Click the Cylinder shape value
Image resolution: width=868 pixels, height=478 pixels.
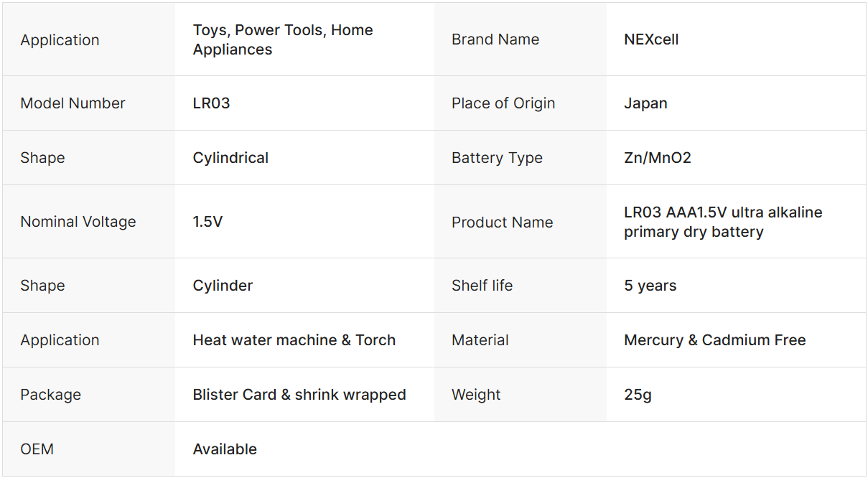(223, 286)
